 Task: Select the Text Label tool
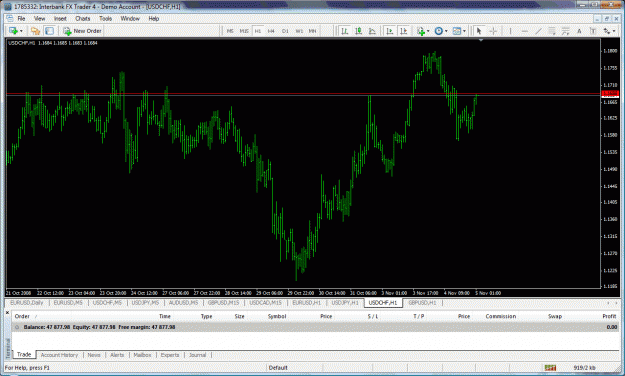(593, 31)
